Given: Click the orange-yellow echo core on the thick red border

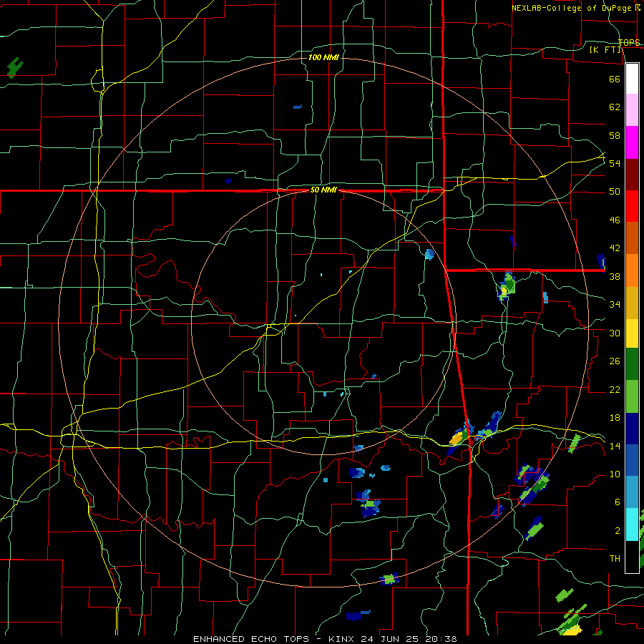Looking at the screenshot, I should tap(457, 439).
